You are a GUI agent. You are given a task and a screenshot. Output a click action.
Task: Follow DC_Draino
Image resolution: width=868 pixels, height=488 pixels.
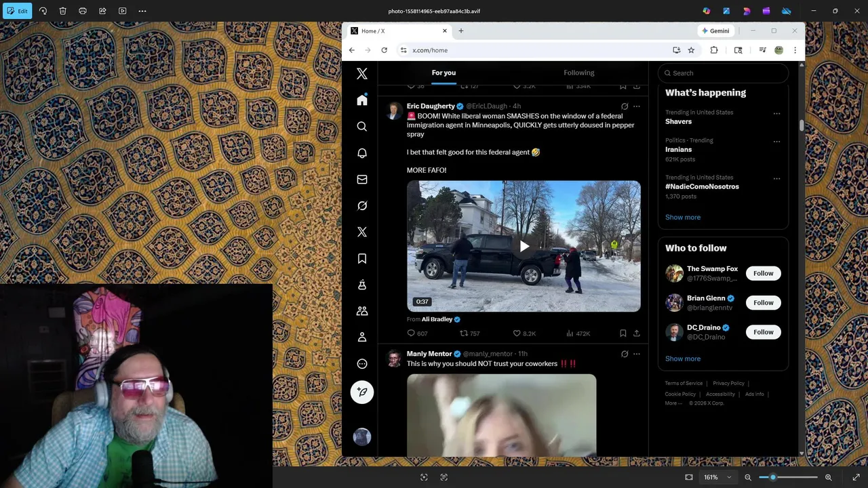point(763,332)
